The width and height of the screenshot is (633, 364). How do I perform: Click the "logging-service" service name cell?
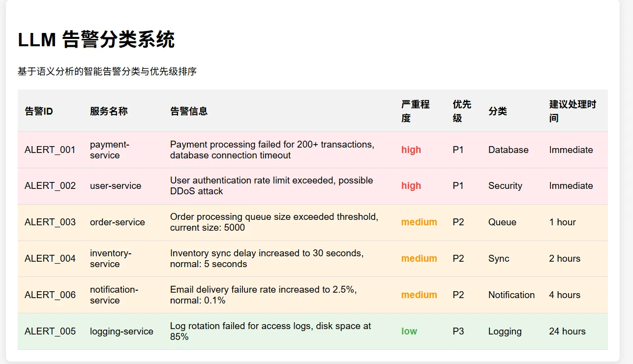click(121, 332)
